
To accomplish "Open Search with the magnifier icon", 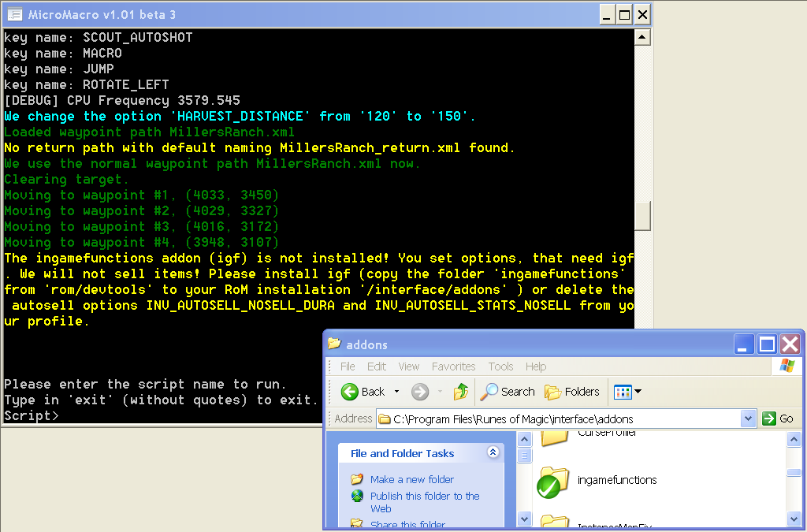I will (x=490, y=392).
